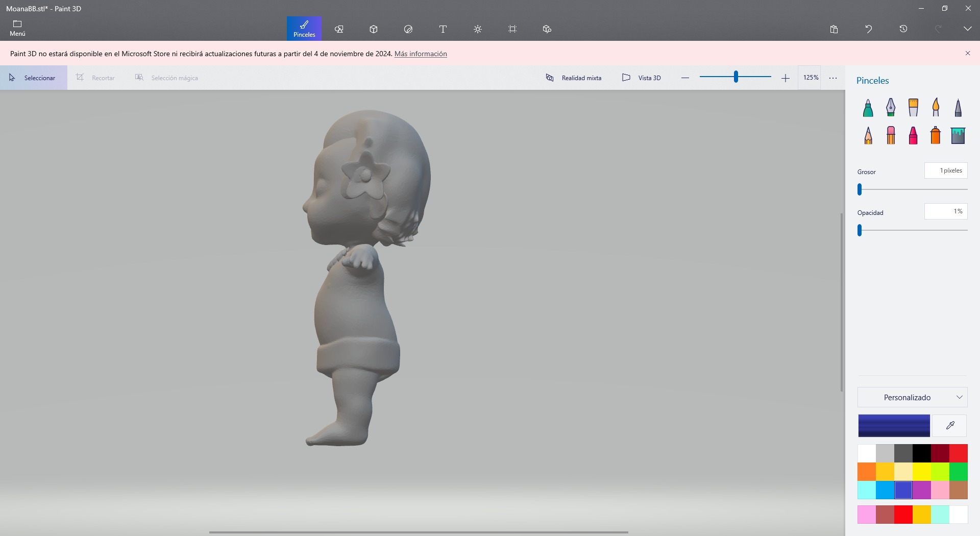Click the Seleccionar tool

[x=34, y=78]
